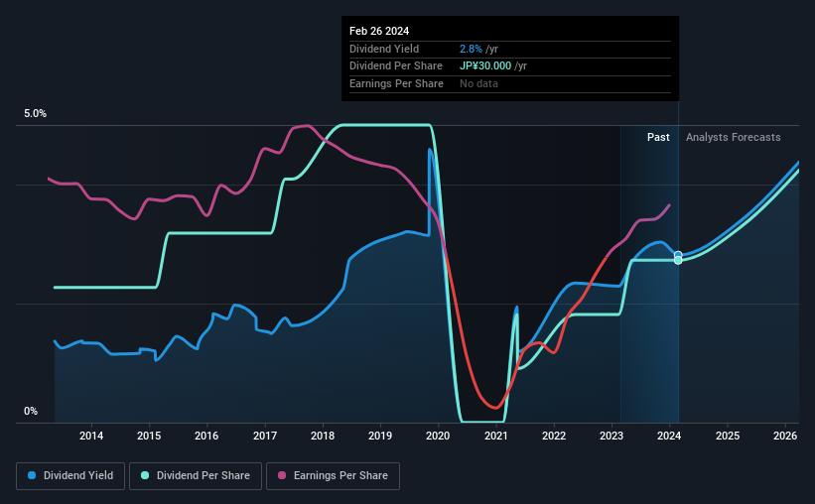The height and width of the screenshot is (504, 815).
Task: Click the pink Earnings Per Share legend dot
Action: click(282, 475)
